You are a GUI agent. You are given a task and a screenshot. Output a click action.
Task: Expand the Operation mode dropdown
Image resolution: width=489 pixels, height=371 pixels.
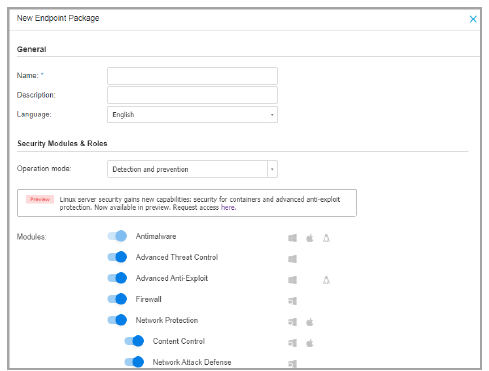tap(192, 169)
